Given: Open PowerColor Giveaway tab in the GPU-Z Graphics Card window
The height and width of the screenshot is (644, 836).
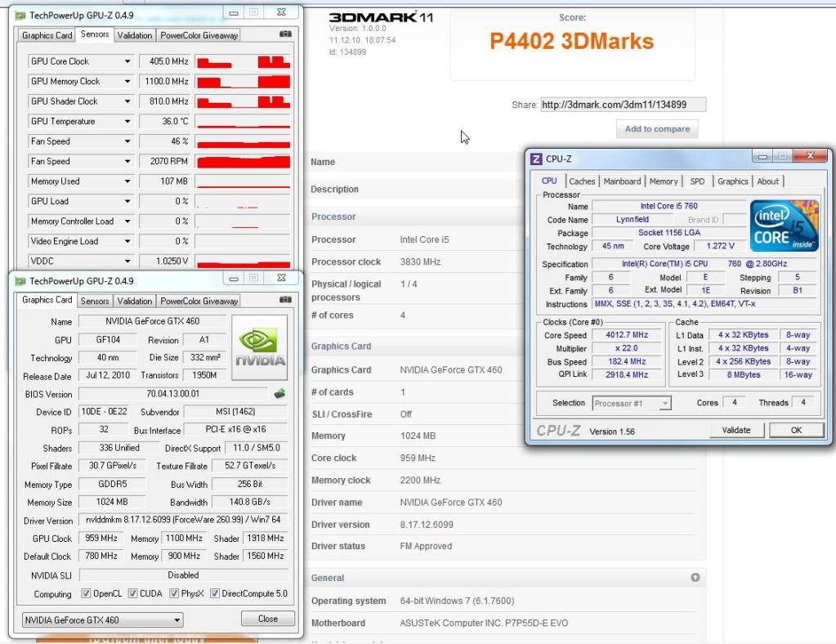Looking at the screenshot, I should [199, 302].
